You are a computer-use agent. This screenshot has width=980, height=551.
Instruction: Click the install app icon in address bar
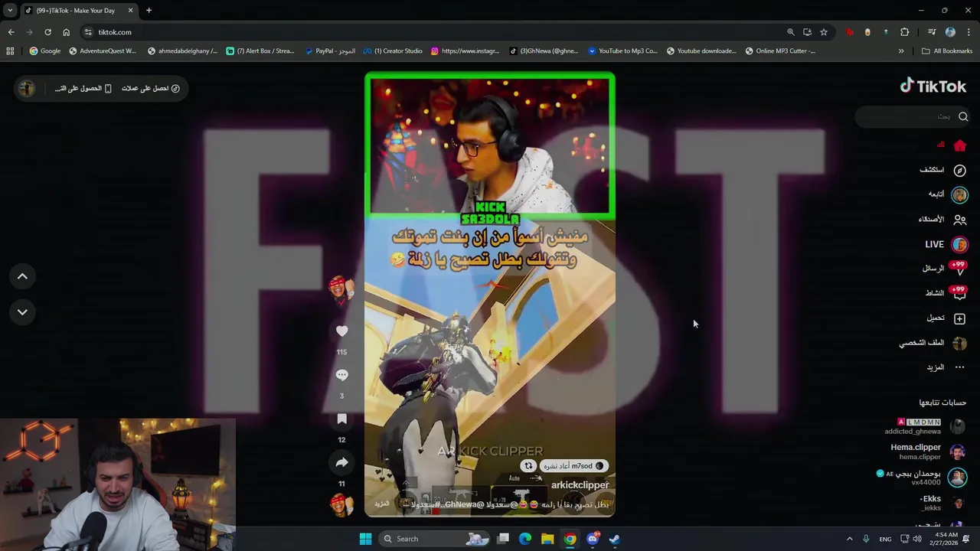click(x=807, y=32)
